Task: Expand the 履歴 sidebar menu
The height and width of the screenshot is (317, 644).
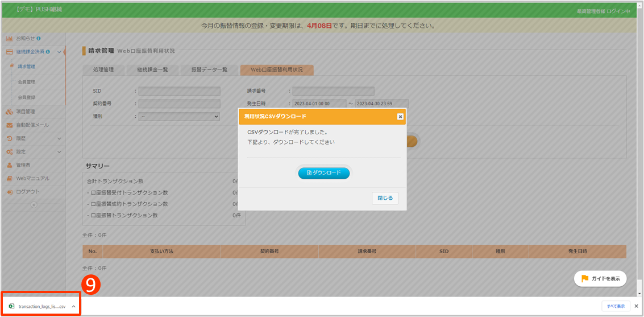Action: [33, 138]
